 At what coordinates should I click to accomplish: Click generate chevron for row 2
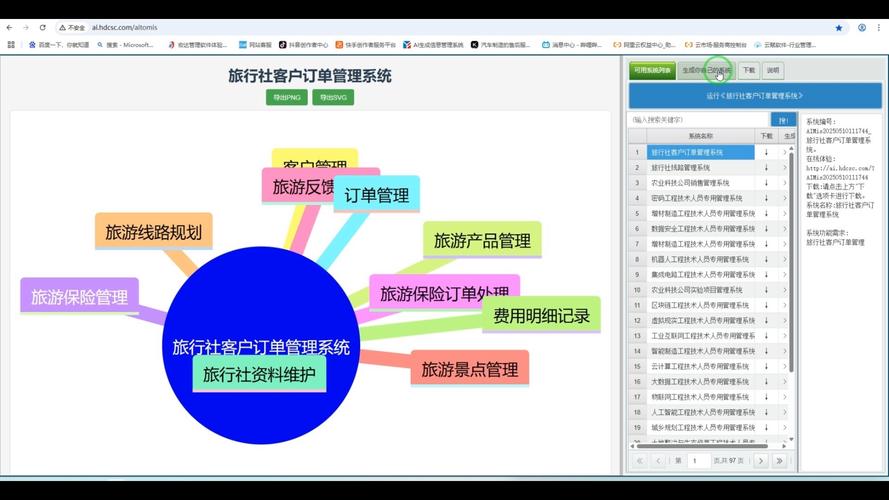(x=785, y=167)
